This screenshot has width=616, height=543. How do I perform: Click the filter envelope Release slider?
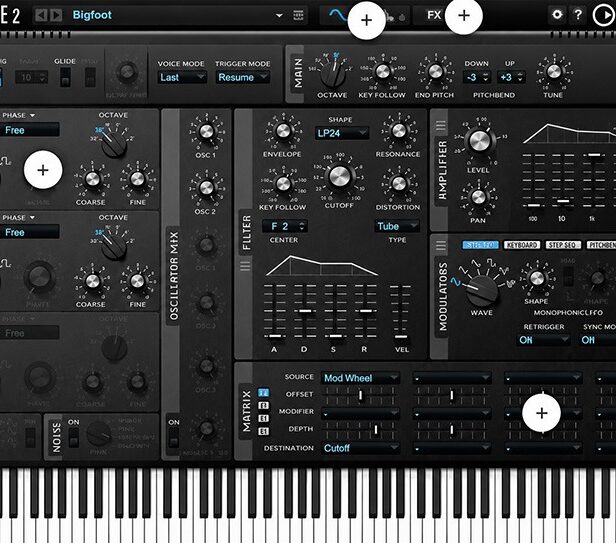coord(365,312)
